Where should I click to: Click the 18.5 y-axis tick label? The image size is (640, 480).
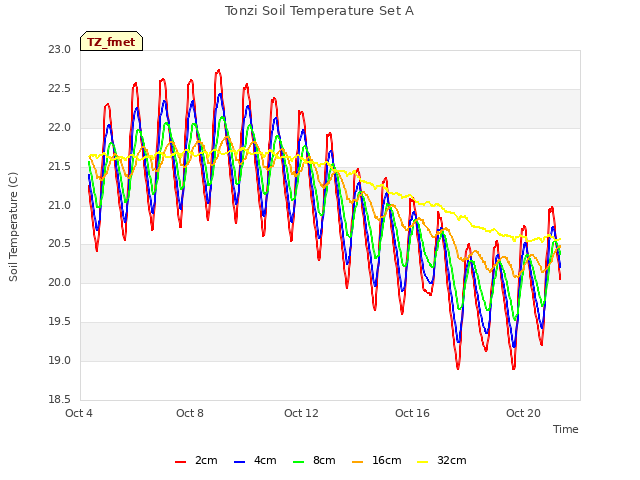[59, 399]
